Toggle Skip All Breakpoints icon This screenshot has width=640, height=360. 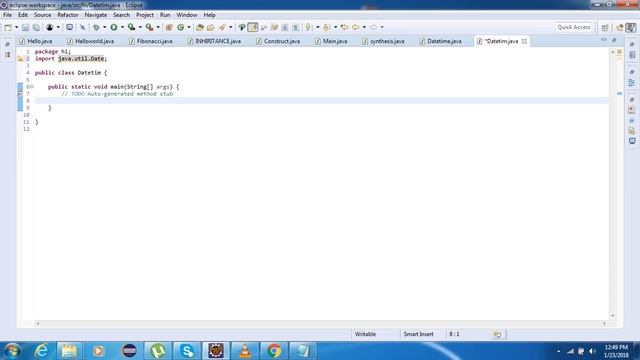pos(82,27)
